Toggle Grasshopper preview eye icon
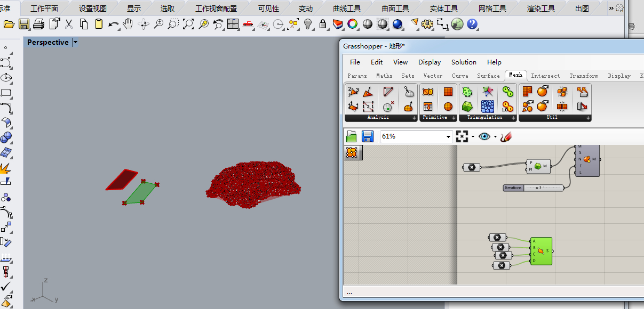 coord(484,136)
